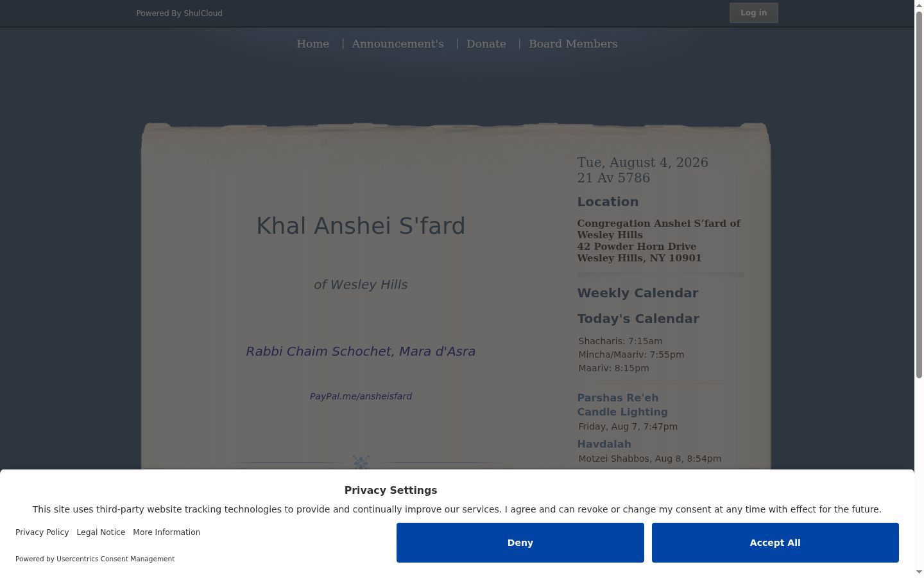The image size is (924, 578).
Task: Show More Information about tracking
Action: (x=167, y=532)
